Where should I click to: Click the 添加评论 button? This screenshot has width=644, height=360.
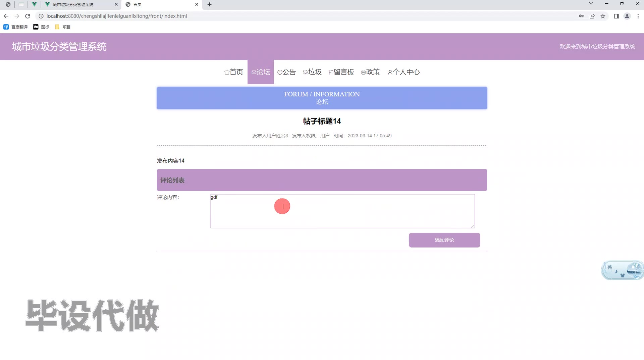pyautogui.click(x=444, y=240)
